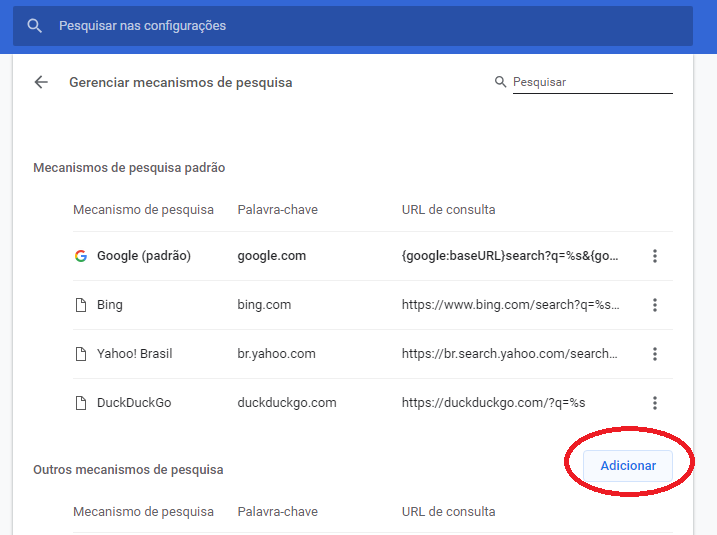This screenshot has height=535, width=717.
Task: Select the Bing engine name
Action: click(110, 305)
